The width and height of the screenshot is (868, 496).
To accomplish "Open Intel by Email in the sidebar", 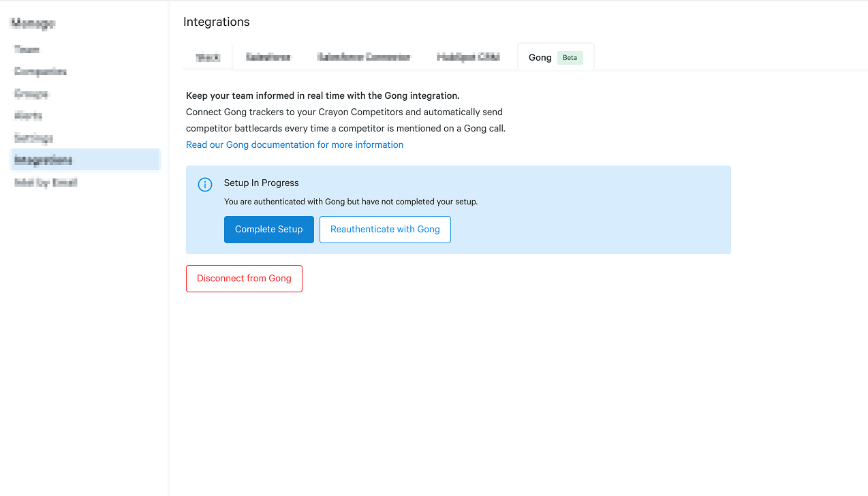I will click(46, 183).
